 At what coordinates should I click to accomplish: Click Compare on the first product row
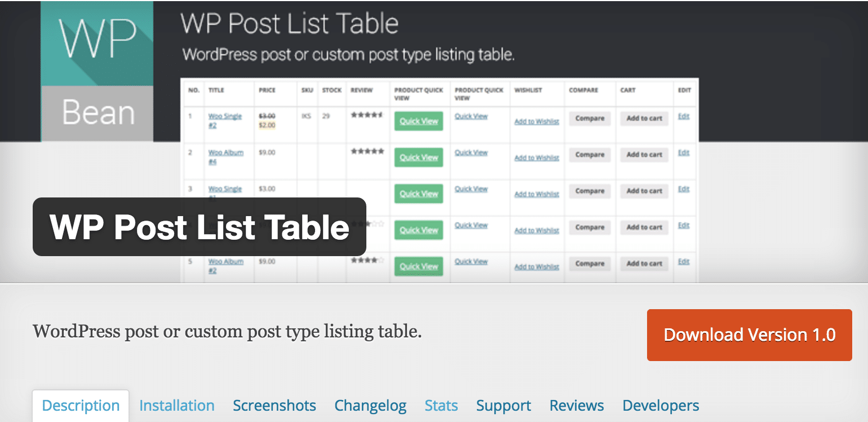(x=590, y=118)
